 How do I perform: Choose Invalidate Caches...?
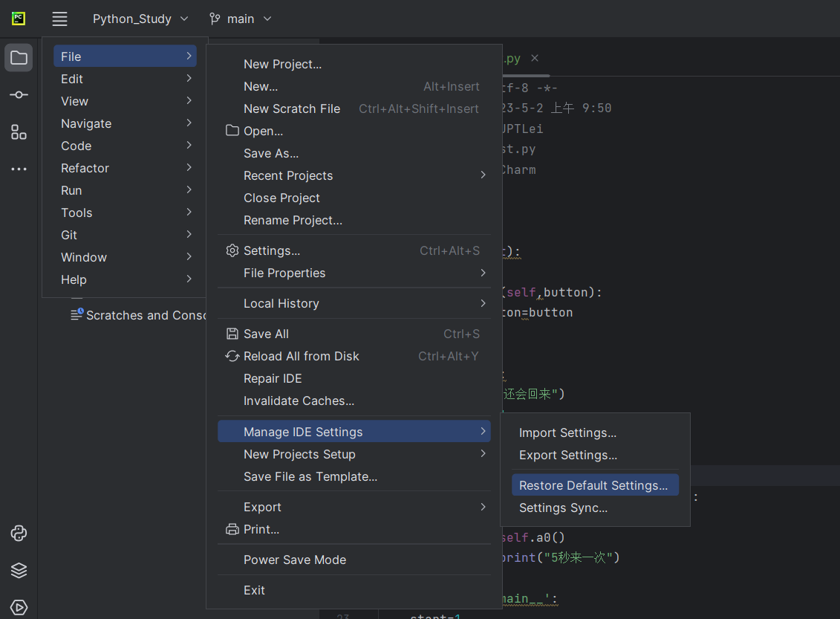click(354, 401)
